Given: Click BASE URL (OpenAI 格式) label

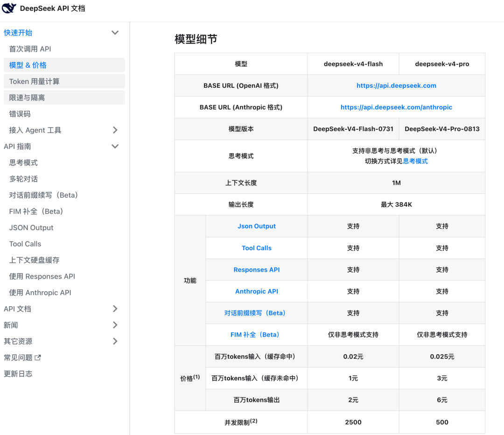Looking at the screenshot, I should (241, 85).
